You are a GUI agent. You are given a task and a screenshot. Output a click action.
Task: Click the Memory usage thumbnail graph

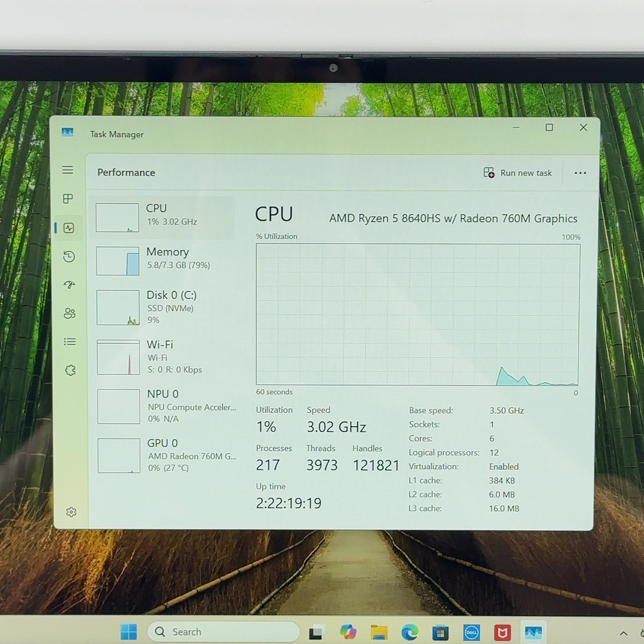click(118, 261)
